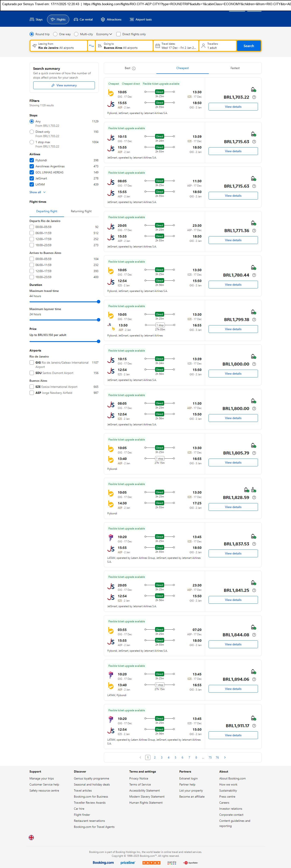Expand the Show all airlines list
Image resolution: width=291 pixels, height=868 pixels.
[x=37, y=192]
